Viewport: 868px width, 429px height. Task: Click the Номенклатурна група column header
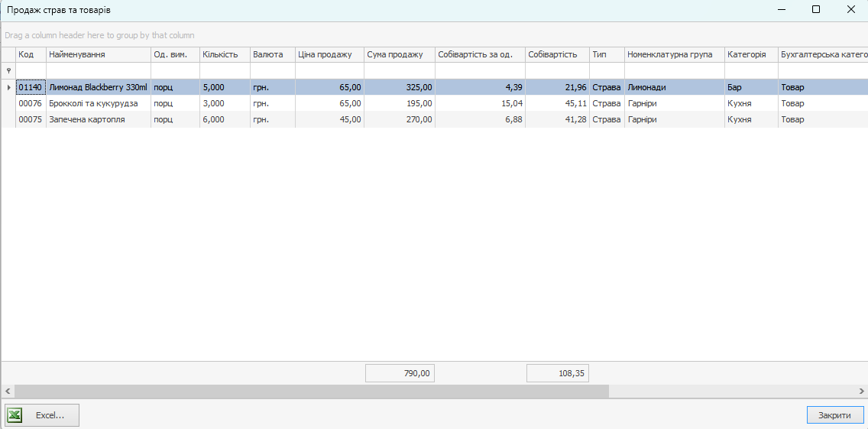pyautogui.click(x=674, y=54)
